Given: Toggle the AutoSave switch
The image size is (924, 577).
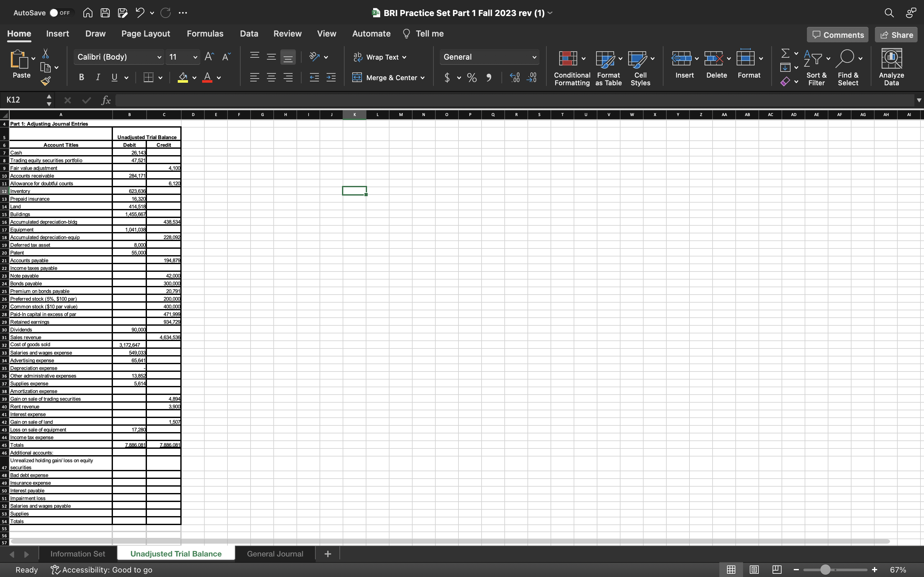Looking at the screenshot, I should (x=60, y=13).
